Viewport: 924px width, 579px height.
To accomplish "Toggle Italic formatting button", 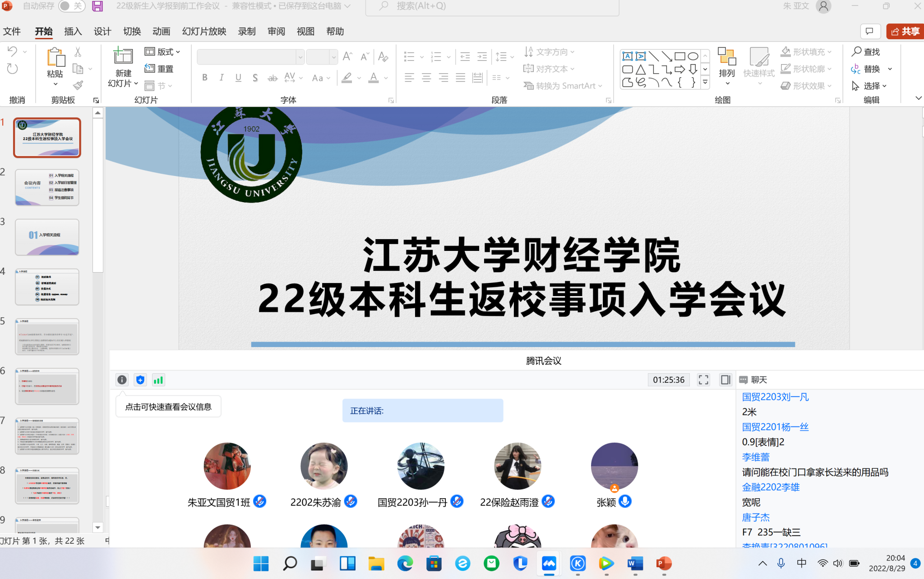I will coord(222,78).
